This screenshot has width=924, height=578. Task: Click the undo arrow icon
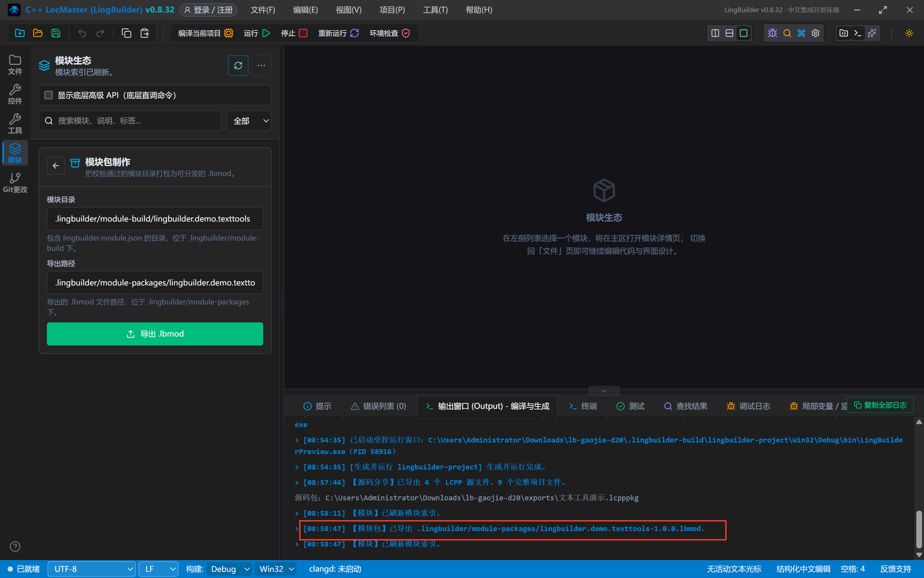click(x=82, y=33)
